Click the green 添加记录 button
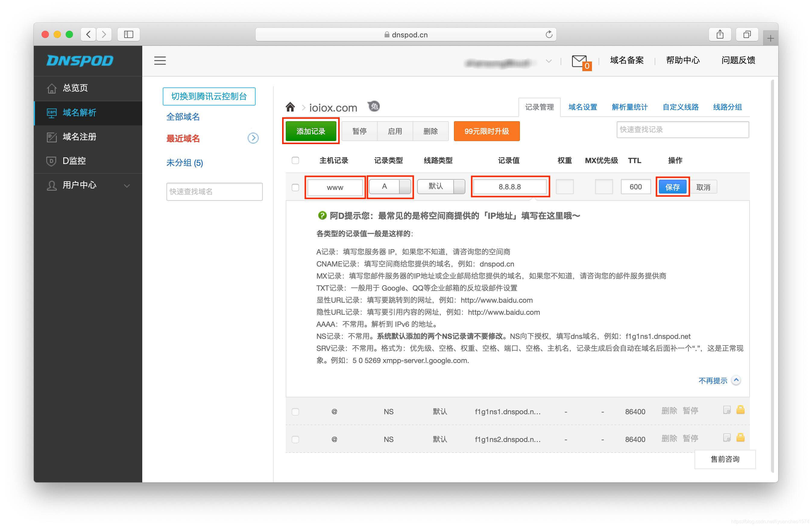The image size is (812, 527). [x=310, y=131]
